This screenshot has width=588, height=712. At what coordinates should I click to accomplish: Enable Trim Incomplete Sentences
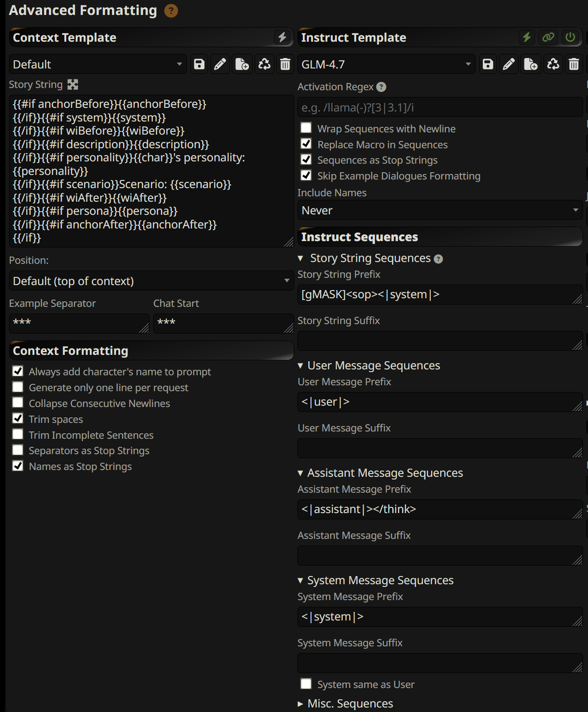[18, 434]
